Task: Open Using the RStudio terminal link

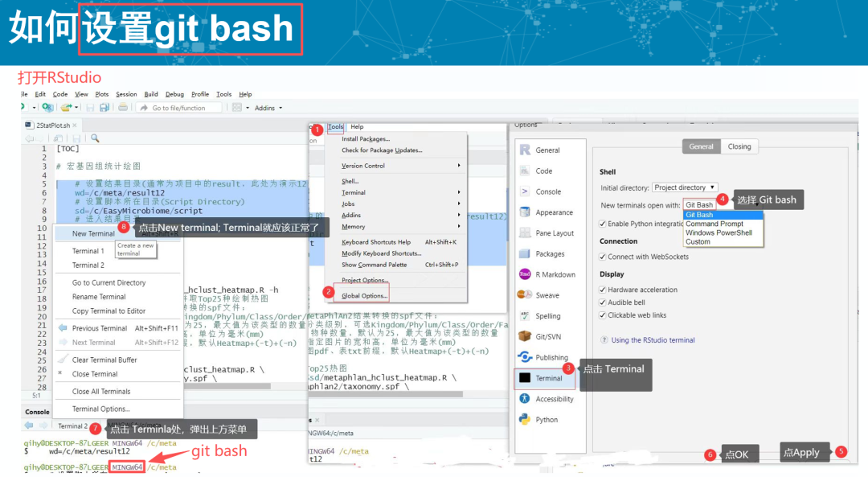Action: pyautogui.click(x=653, y=340)
